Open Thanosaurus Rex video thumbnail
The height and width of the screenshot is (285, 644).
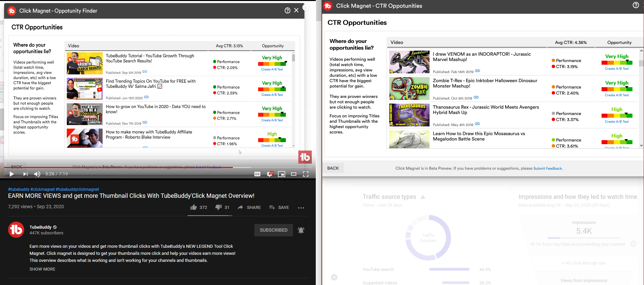pos(409,115)
